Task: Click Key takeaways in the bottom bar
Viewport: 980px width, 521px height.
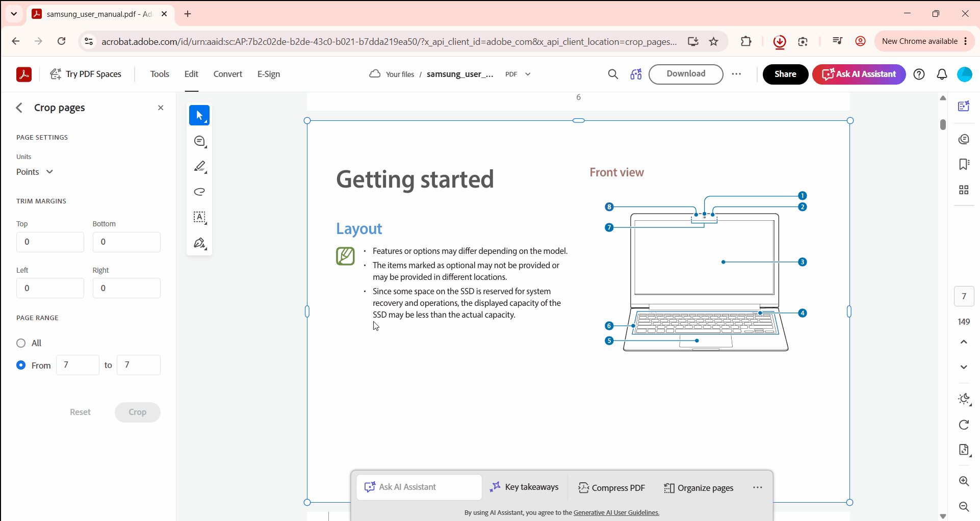Action: (x=524, y=487)
